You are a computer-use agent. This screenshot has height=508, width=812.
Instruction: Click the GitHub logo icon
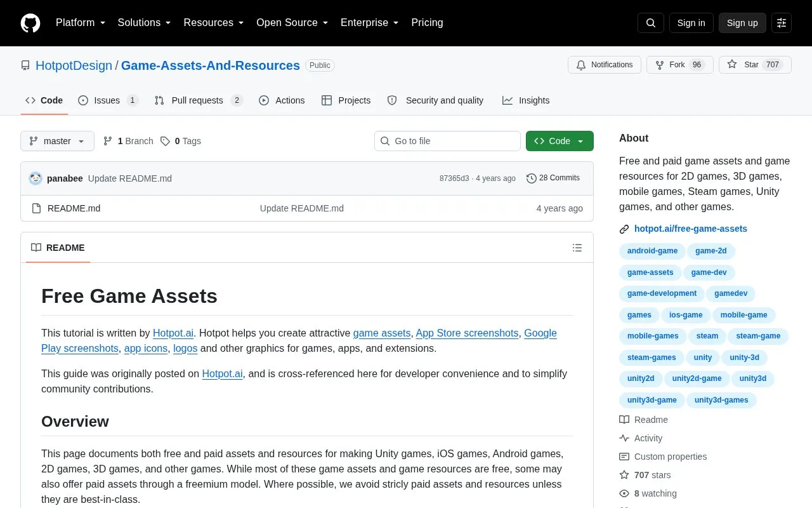click(x=30, y=23)
